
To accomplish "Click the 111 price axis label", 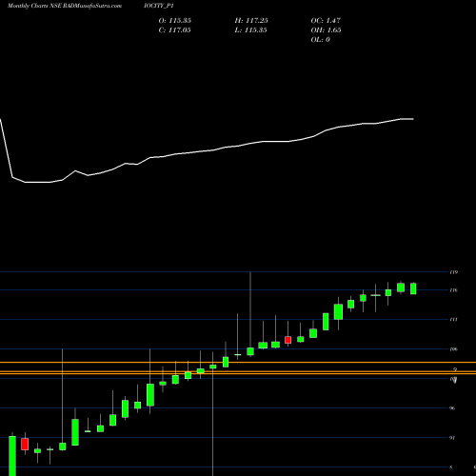I will coord(454,320).
